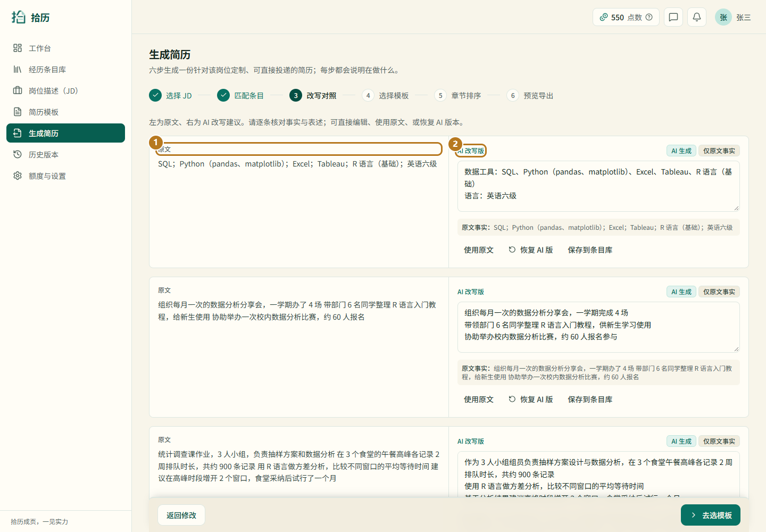Open 历史版本 page
Image resolution: width=766 pixels, height=532 pixels.
65,154
